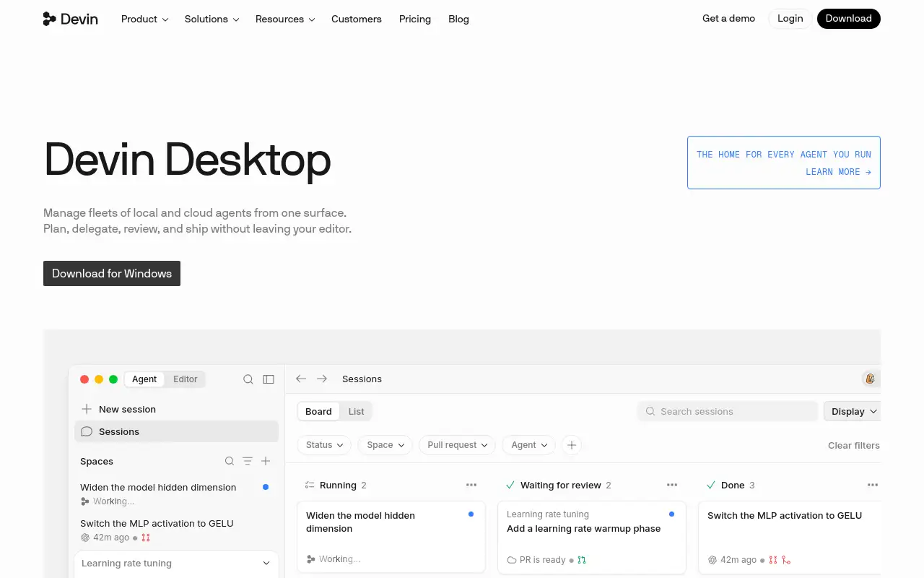Viewport: 924px width, 578px height.
Task: Click the green window dot in the app preview
Action: (x=113, y=379)
